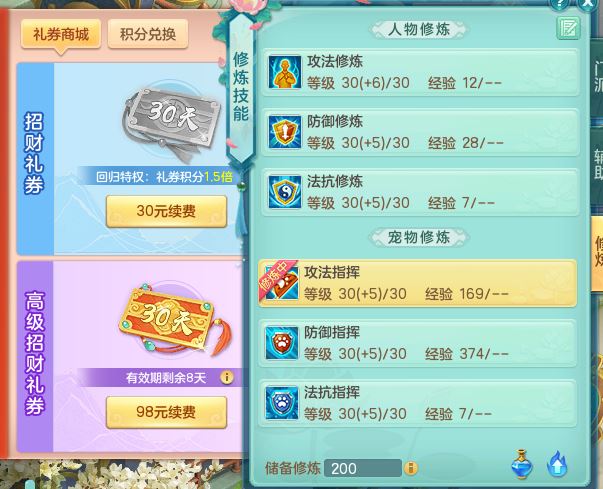The width and height of the screenshot is (603, 489).
Task: Click the info icon beside 储备修炼
Action: (x=411, y=468)
